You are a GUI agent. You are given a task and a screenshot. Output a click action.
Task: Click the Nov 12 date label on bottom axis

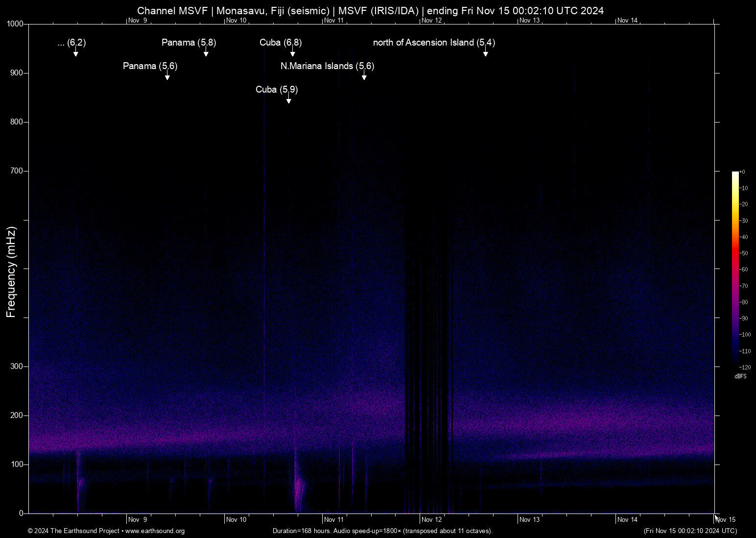[x=431, y=519]
